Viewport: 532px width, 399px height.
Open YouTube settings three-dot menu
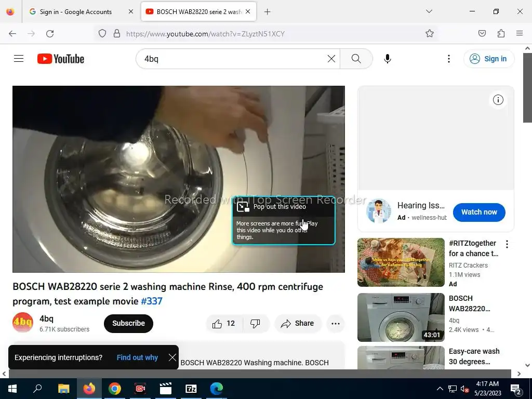tap(448, 59)
